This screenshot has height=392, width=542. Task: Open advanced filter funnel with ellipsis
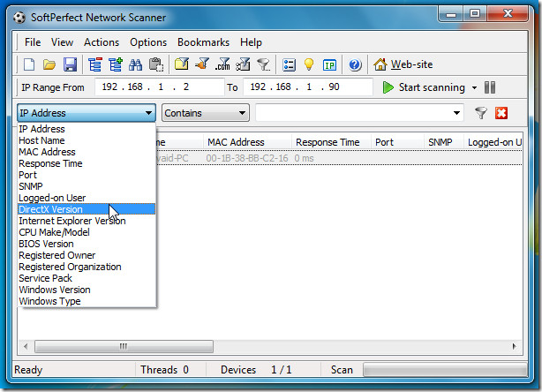pos(264,64)
